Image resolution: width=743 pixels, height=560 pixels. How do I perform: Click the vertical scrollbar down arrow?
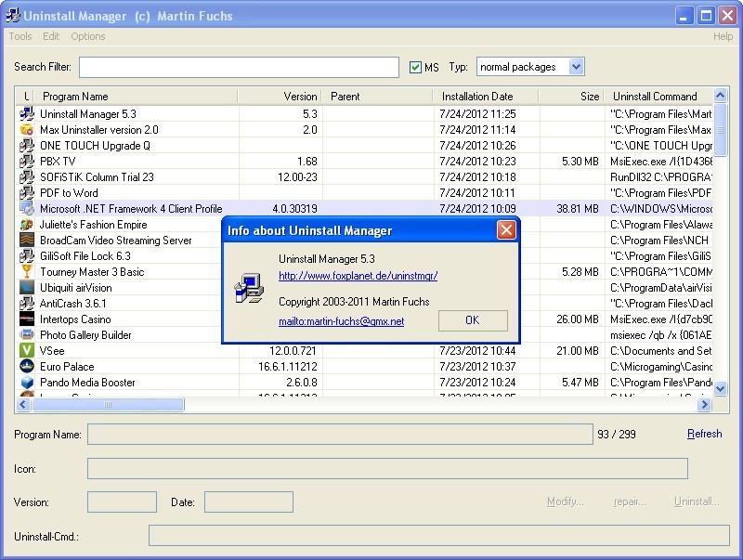721,389
